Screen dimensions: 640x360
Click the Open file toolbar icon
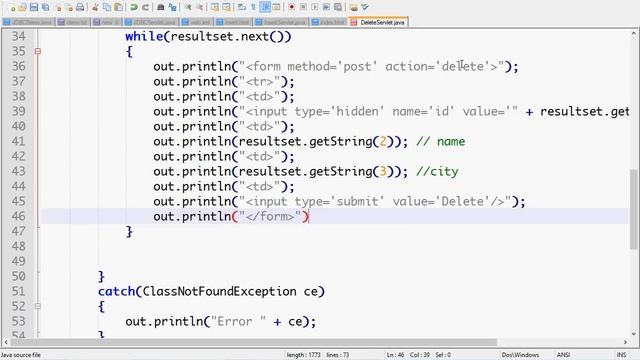pos(22,7)
